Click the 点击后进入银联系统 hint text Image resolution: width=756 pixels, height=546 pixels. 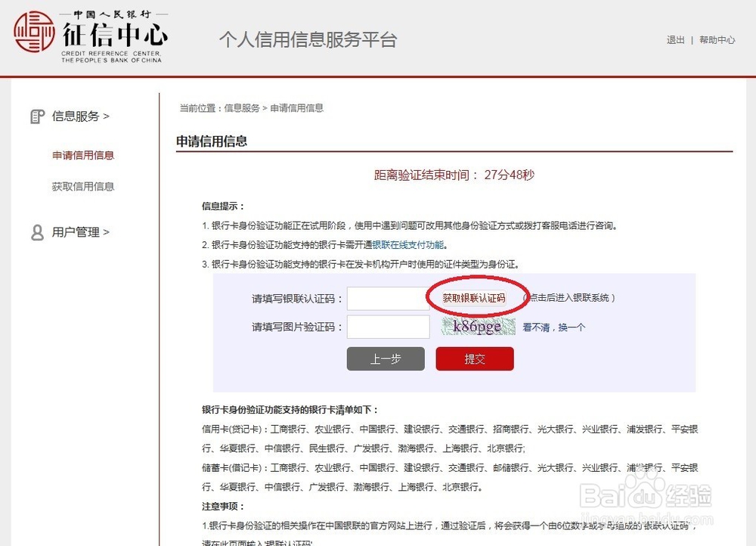pyautogui.click(x=569, y=298)
